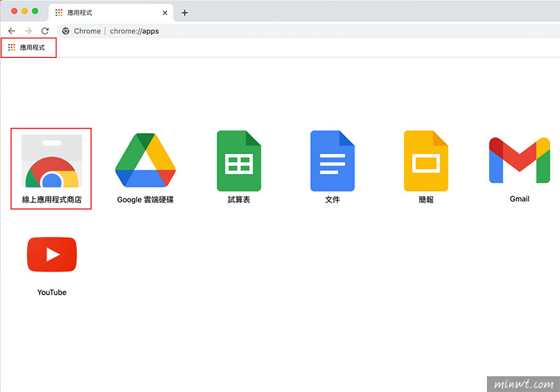Select the 應用程式 browser tab

point(111,13)
